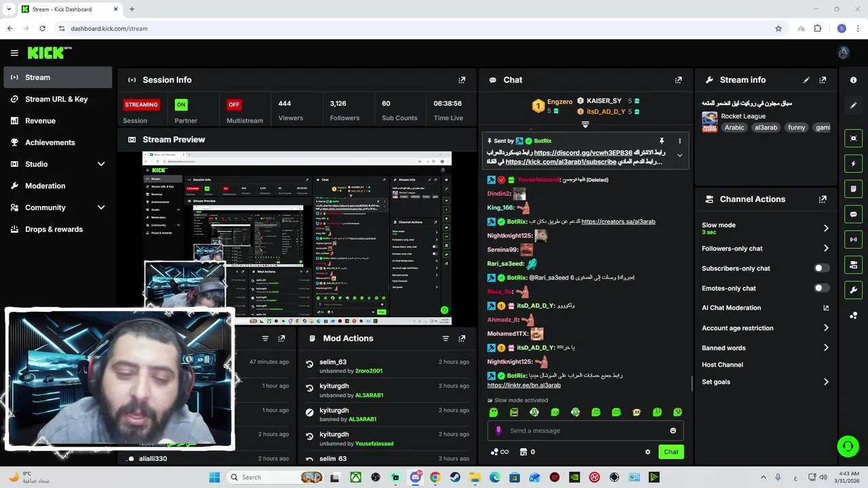Open Drops & rewards page
This screenshot has width=868, height=488.
point(58,229)
